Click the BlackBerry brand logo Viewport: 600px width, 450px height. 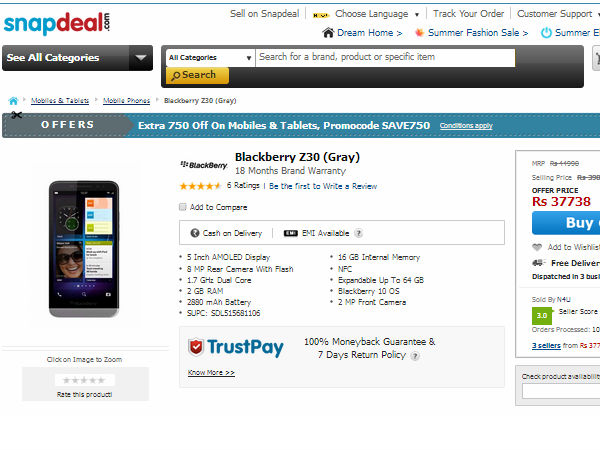(204, 165)
